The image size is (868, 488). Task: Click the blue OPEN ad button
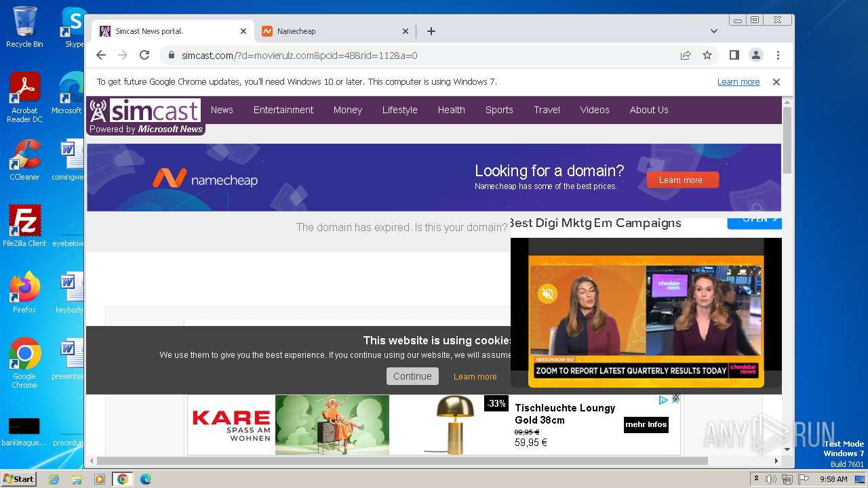pyautogui.click(x=754, y=222)
